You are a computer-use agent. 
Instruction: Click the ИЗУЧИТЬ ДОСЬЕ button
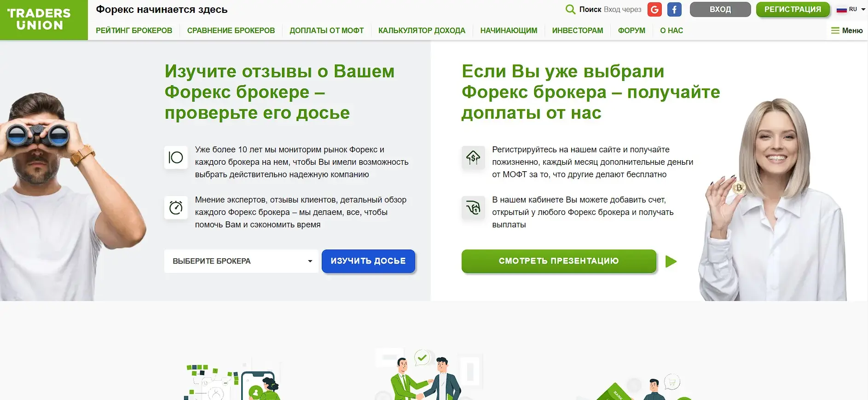pos(368,261)
